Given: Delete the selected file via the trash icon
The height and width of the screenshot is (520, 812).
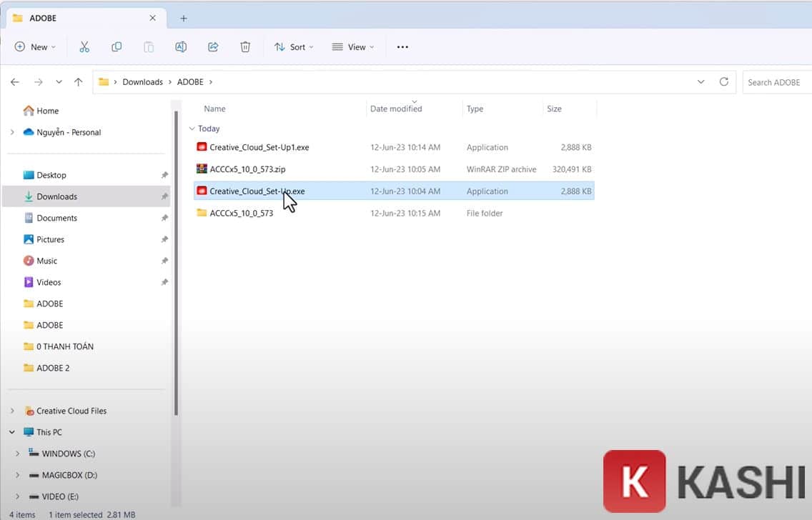Looking at the screenshot, I should (x=244, y=46).
